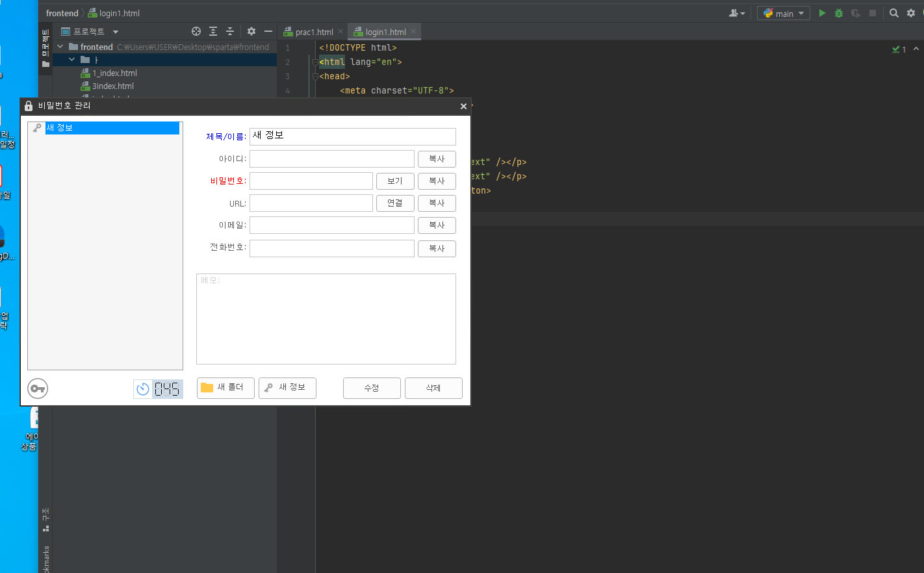Open the 프로젝트 vertical side tab
This screenshot has height=573, width=924.
tap(45, 48)
